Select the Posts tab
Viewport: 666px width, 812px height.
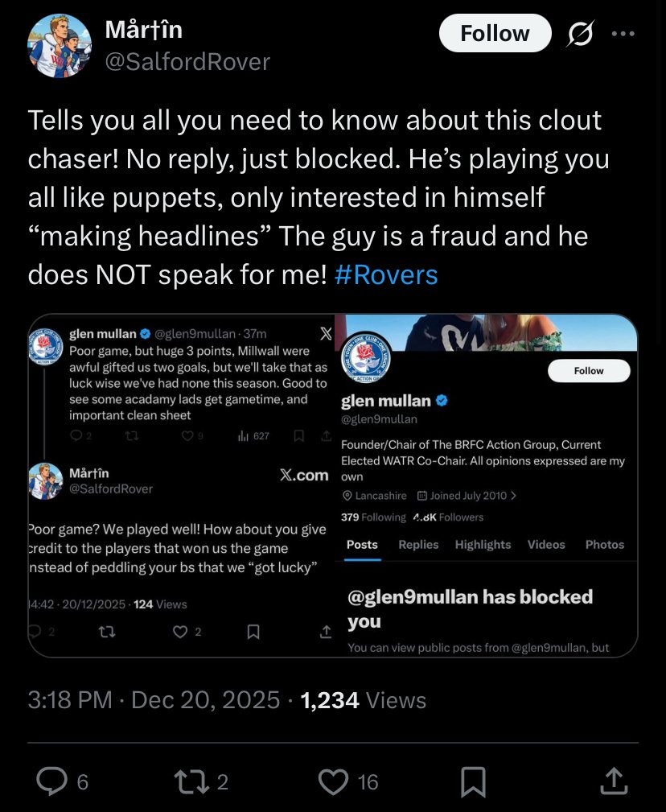(362, 545)
